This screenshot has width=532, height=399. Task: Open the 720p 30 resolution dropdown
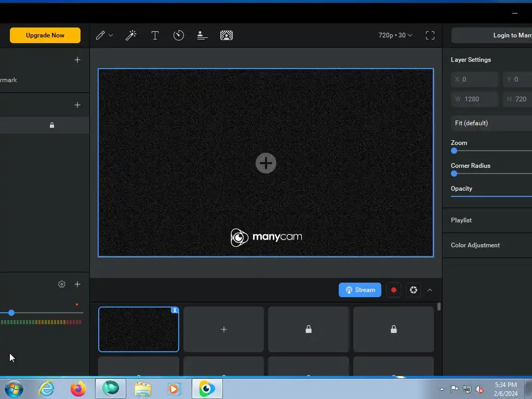(395, 35)
